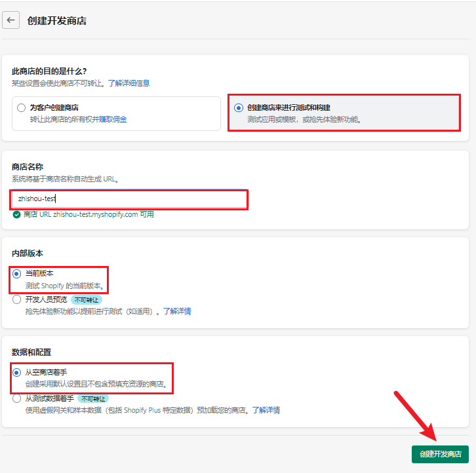Image resolution: width=476 pixels, height=473 pixels.
Task: Click green checkmark icon beside store URL
Action: tap(16, 214)
